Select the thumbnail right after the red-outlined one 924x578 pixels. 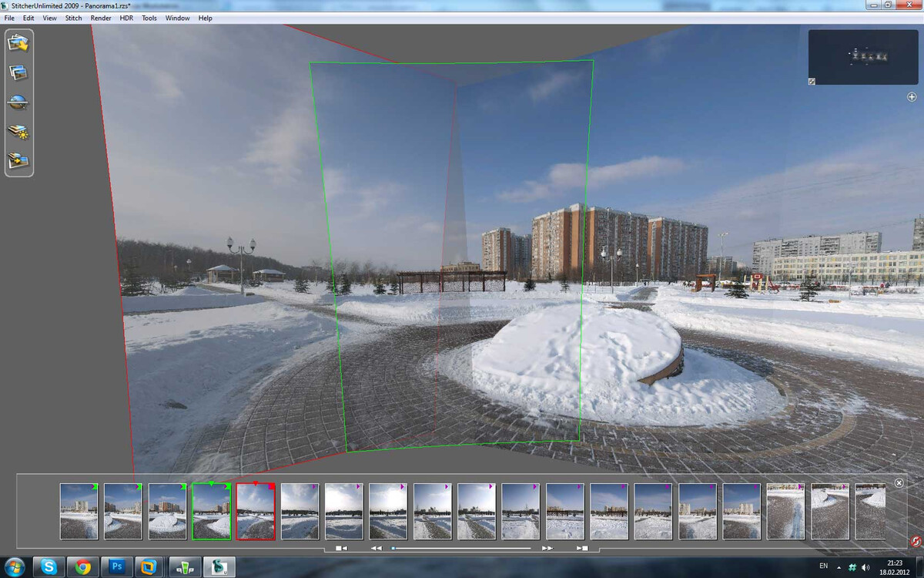pyautogui.click(x=300, y=511)
